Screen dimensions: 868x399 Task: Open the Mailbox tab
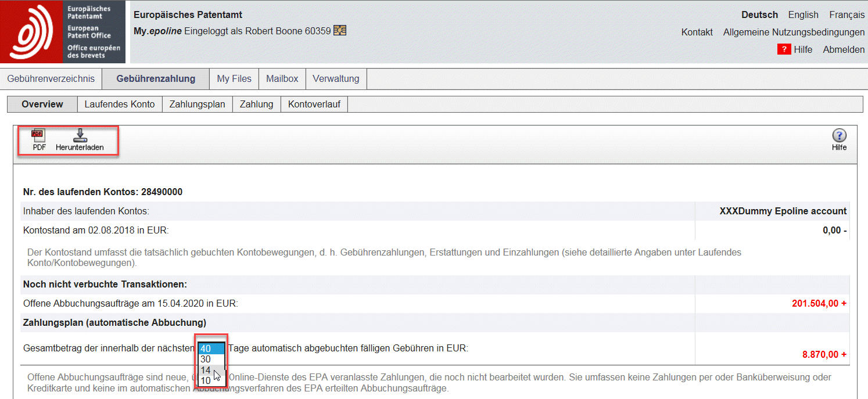pyautogui.click(x=282, y=79)
